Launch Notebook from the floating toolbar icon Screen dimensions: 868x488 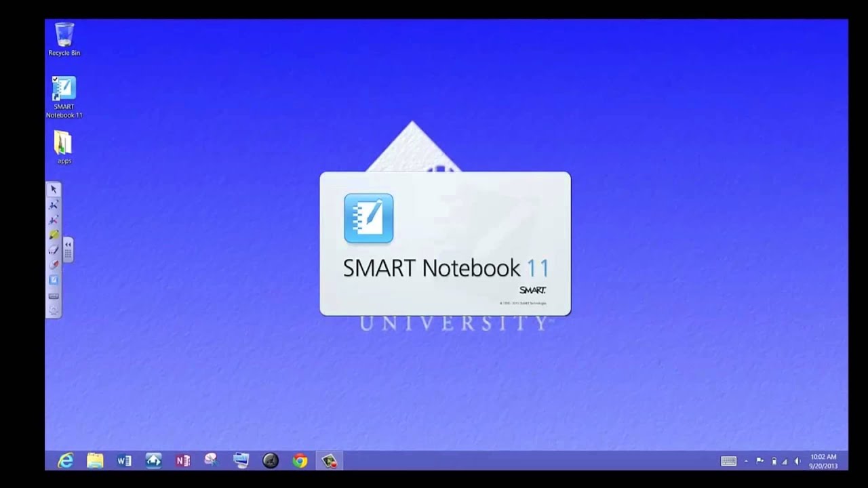pyautogui.click(x=54, y=280)
